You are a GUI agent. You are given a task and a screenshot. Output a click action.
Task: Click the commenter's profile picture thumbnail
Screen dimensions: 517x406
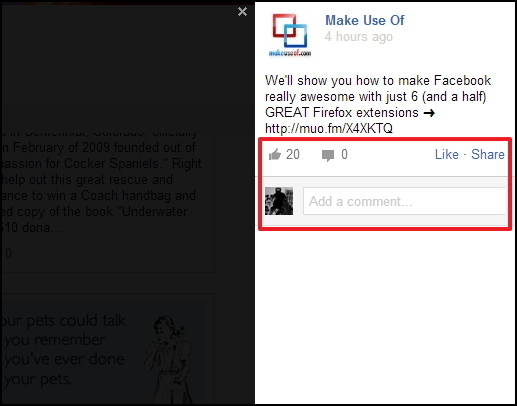point(279,201)
